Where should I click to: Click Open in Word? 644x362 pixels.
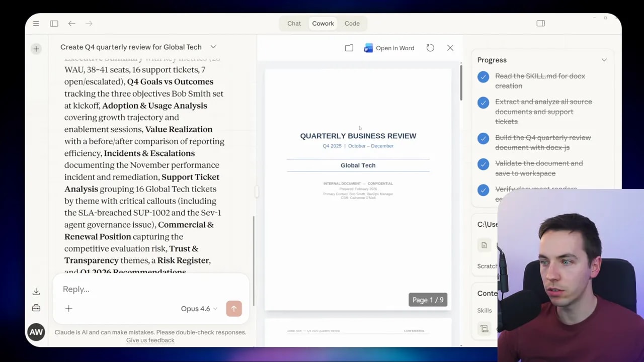395,48
